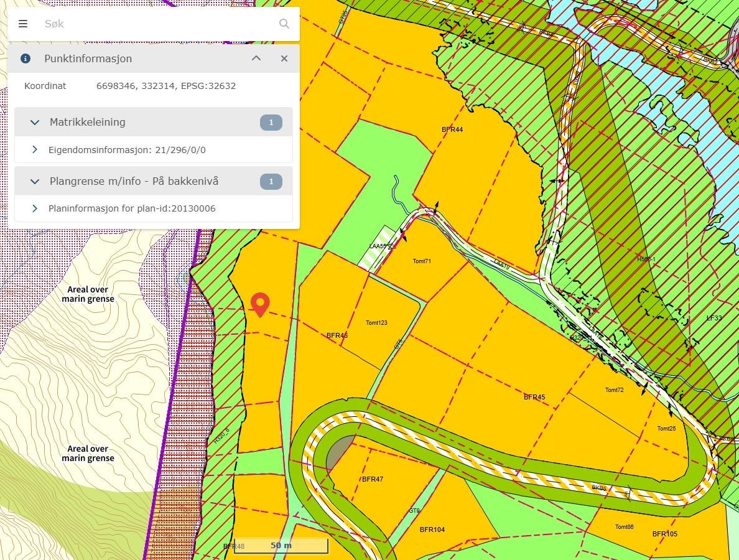Click the Tomt25 plot label

point(666,429)
